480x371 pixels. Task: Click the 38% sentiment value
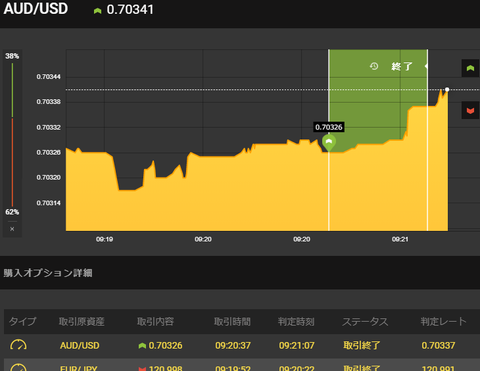(x=12, y=56)
